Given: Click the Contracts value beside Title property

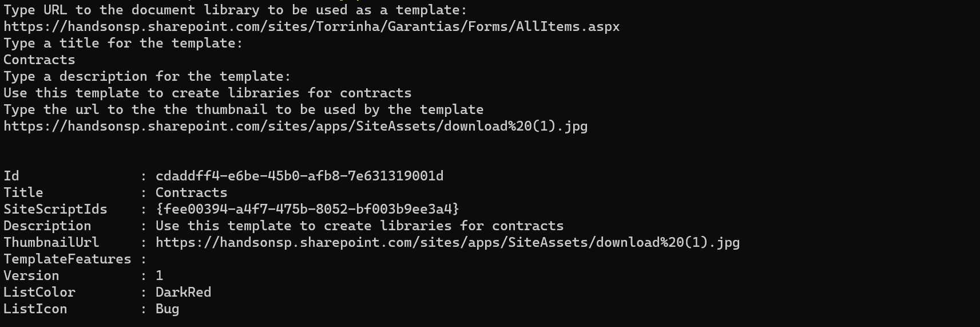Looking at the screenshot, I should pos(191,192).
